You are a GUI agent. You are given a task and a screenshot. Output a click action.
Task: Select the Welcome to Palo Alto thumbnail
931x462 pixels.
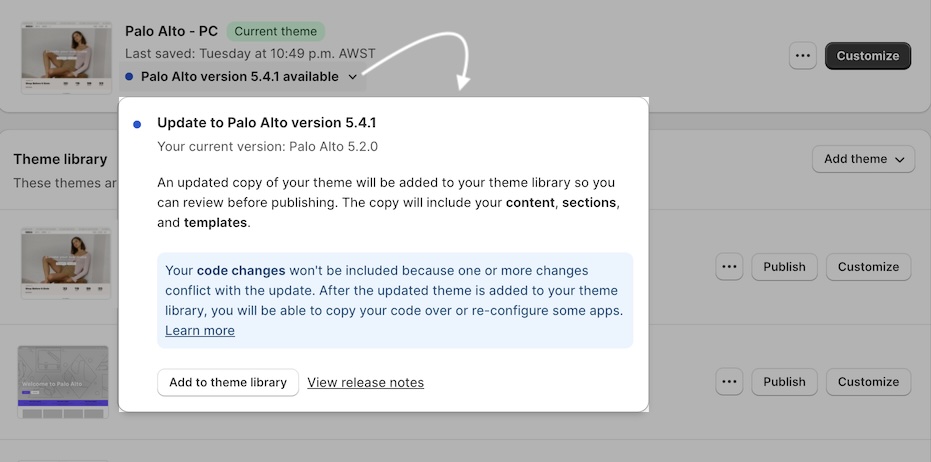click(x=63, y=382)
